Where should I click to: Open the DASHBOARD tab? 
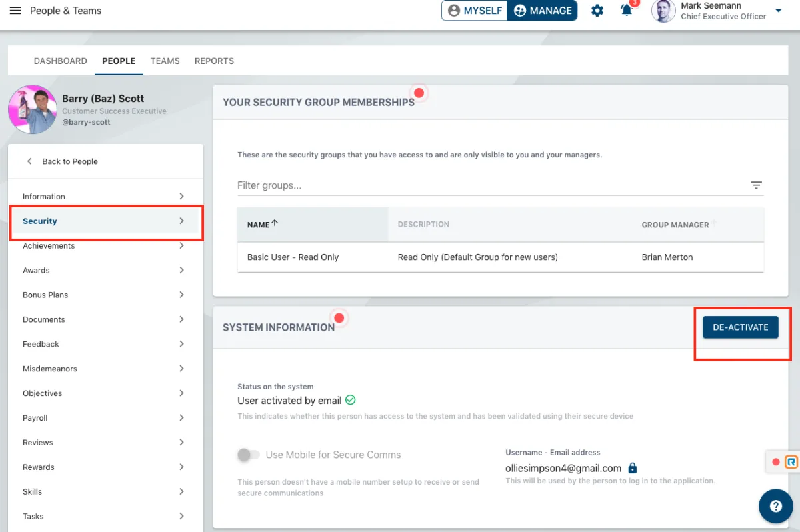61,61
